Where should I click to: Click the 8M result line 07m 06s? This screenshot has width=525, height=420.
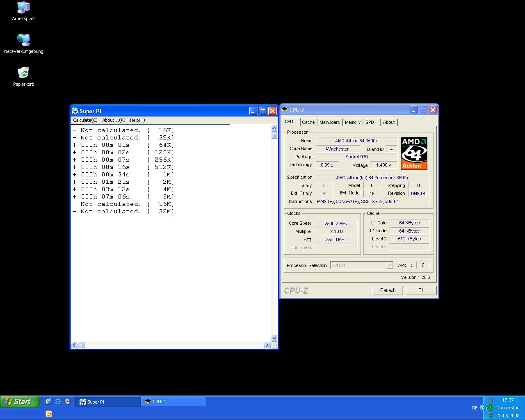pyautogui.click(x=123, y=196)
